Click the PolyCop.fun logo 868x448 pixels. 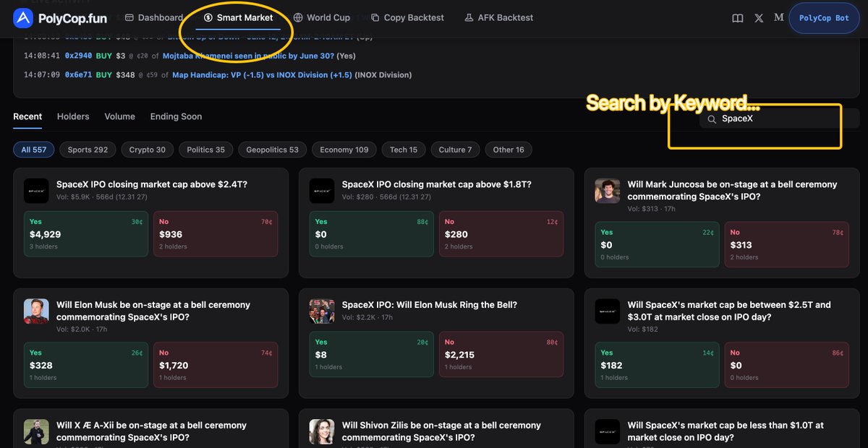point(59,17)
